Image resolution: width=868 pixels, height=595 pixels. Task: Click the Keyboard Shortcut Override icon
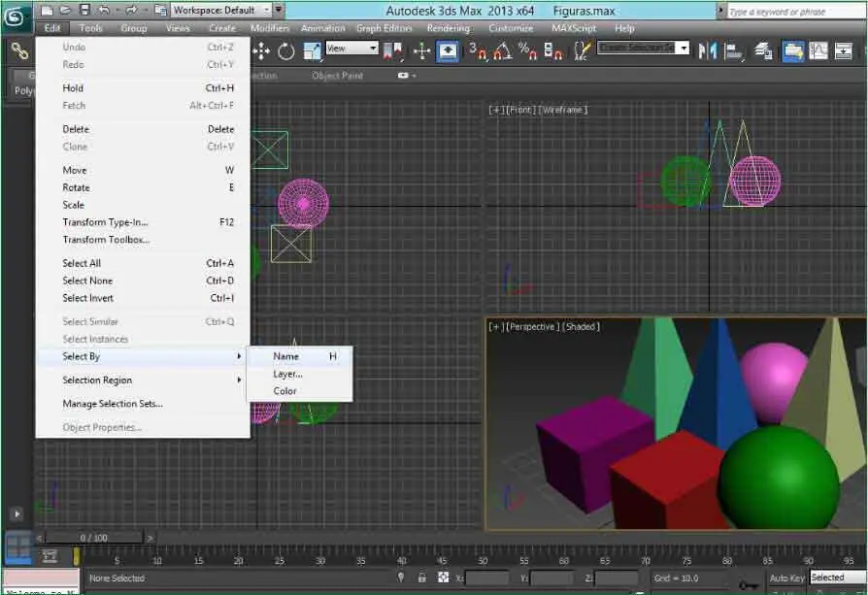[448, 51]
